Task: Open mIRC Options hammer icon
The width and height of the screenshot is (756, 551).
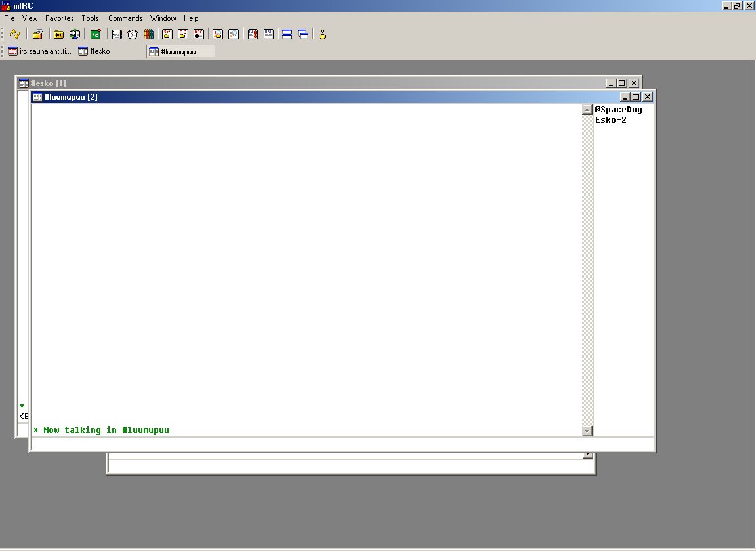Action: coord(38,34)
